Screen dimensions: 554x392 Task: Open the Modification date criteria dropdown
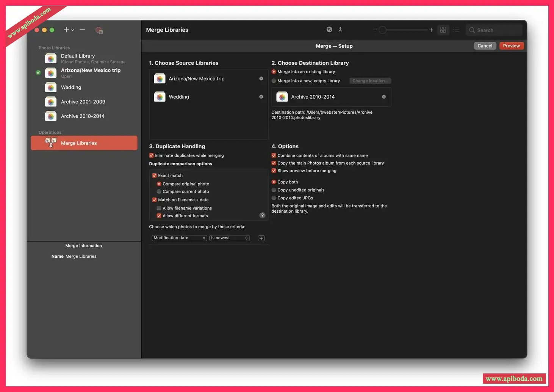(x=179, y=238)
